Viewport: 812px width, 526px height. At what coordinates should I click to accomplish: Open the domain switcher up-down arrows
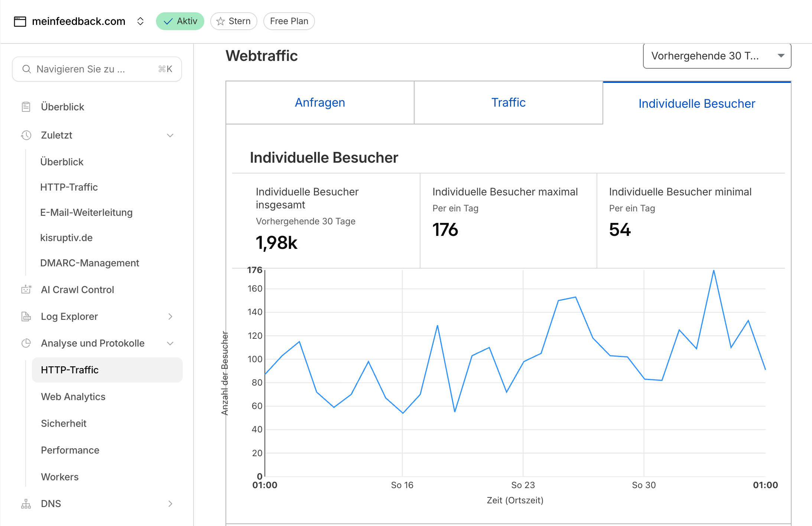(x=140, y=21)
